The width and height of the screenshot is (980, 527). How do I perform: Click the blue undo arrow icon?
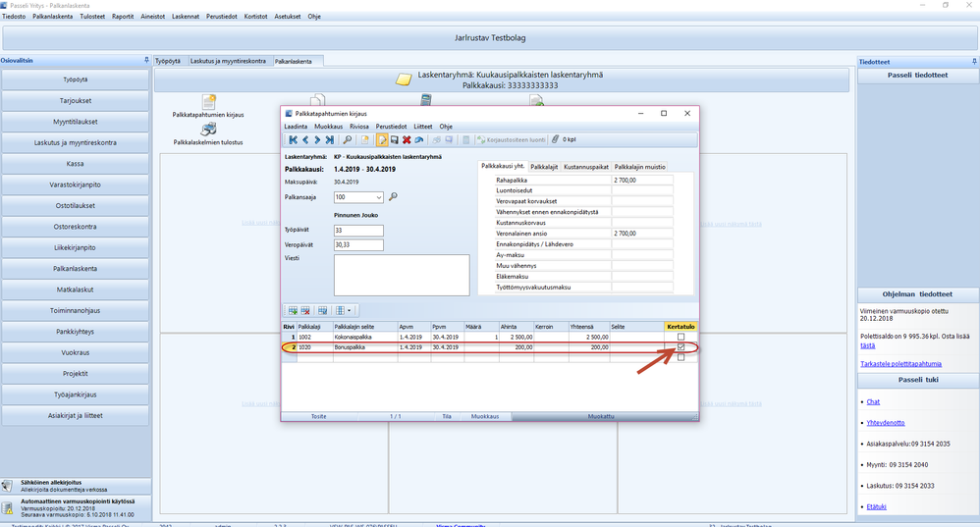(418, 140)
